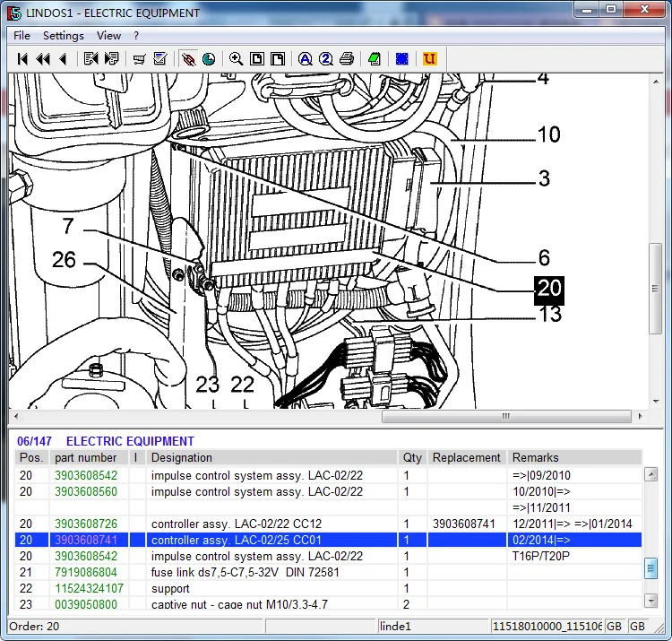The height and width of the screenshot is (641, 672).
Task: Click parts list scrollbar down arrow
Action: pos(650,600)
